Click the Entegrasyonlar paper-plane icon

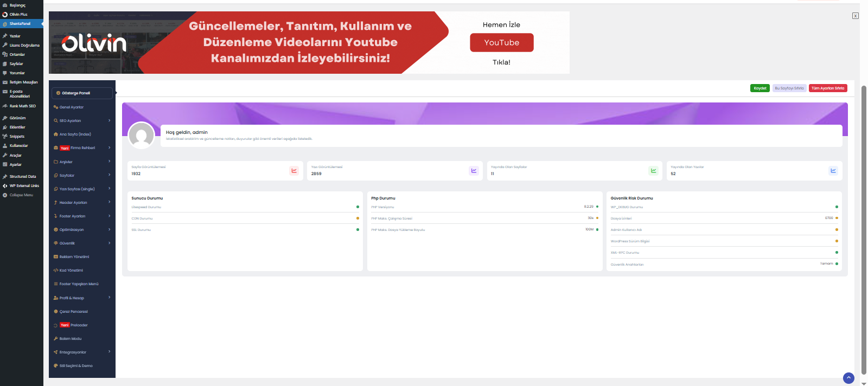point(56,352)
